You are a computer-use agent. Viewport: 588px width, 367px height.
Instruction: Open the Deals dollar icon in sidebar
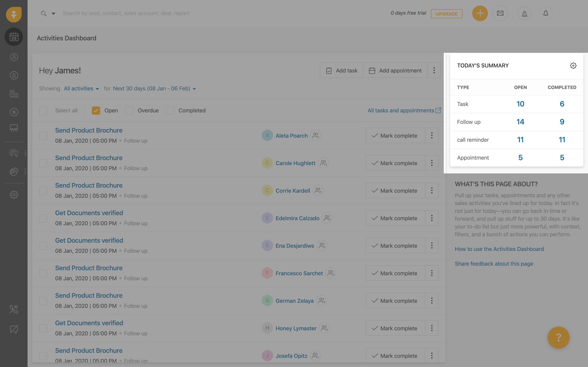click(x=14, y=112)
